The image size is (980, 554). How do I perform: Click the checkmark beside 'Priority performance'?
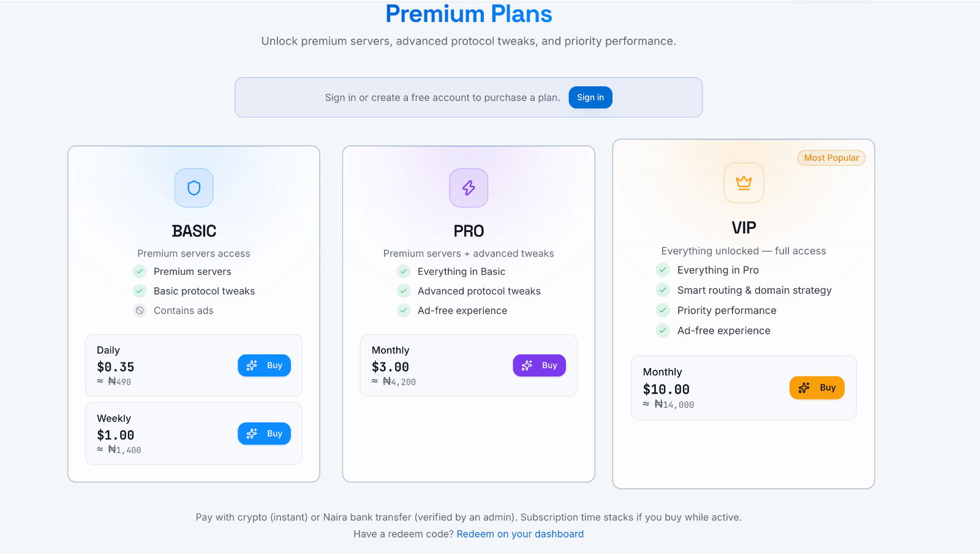663,310
